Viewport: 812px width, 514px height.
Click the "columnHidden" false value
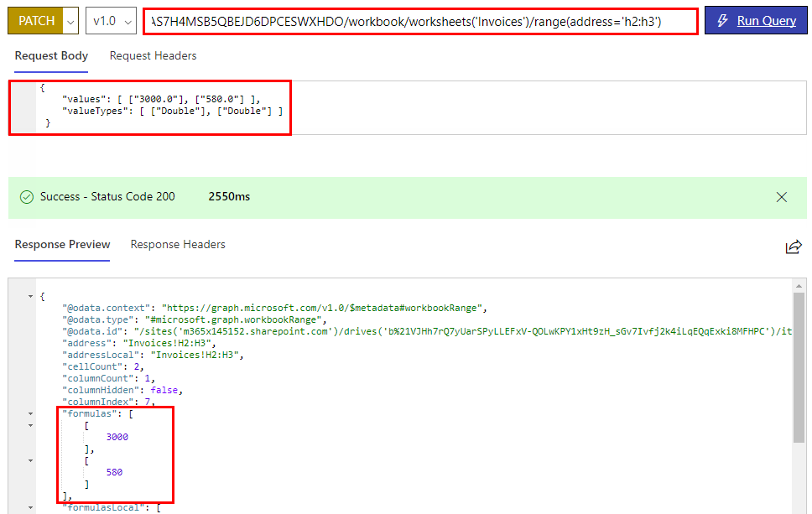click(164, 390)
